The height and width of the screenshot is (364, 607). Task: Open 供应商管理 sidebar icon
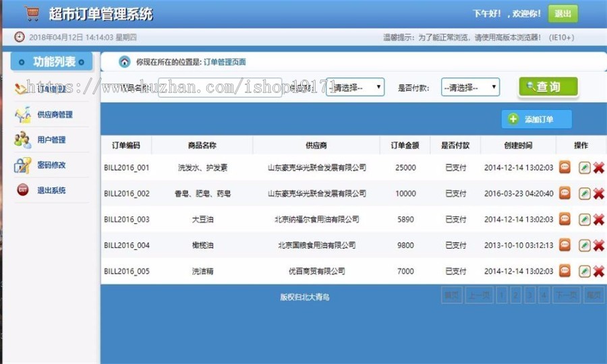[x=22, y=115]
